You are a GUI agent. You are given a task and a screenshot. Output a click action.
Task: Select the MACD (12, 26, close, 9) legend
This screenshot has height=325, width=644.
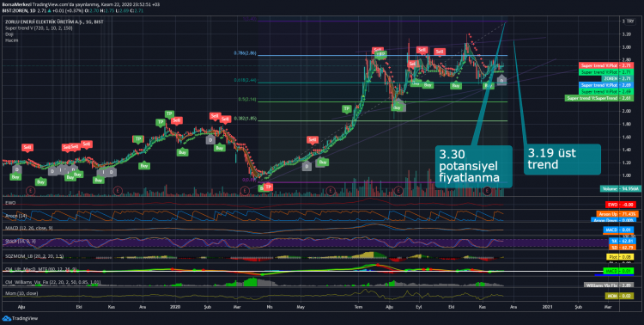(x=28, y=228)
